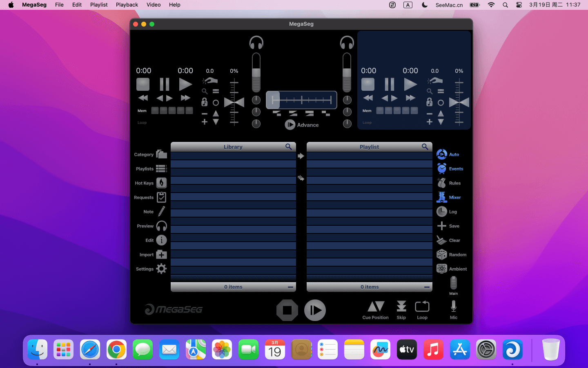This screenshot has width=588, height=368.
Task: Open the Playback menu
Action: [x=127, y=5]
